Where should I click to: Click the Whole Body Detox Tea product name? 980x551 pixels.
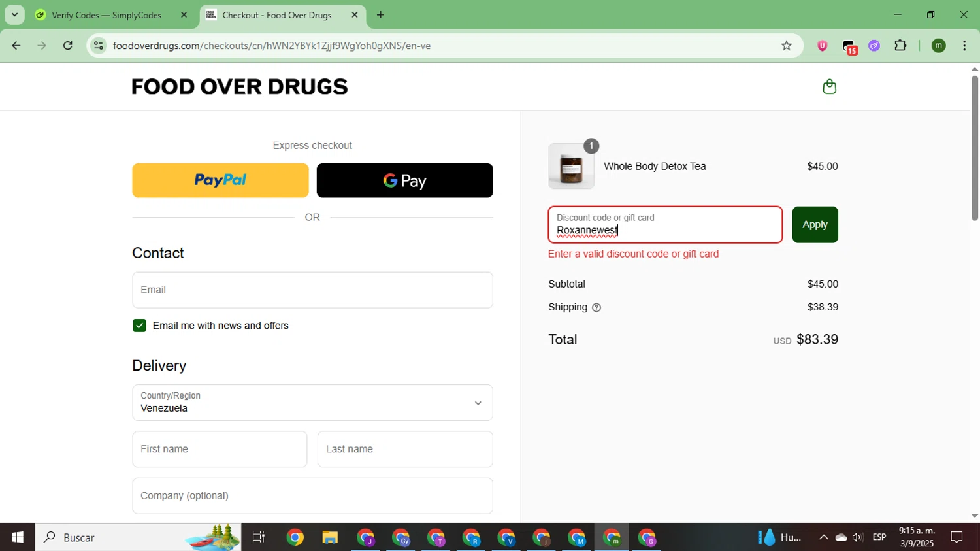[655, 167]
